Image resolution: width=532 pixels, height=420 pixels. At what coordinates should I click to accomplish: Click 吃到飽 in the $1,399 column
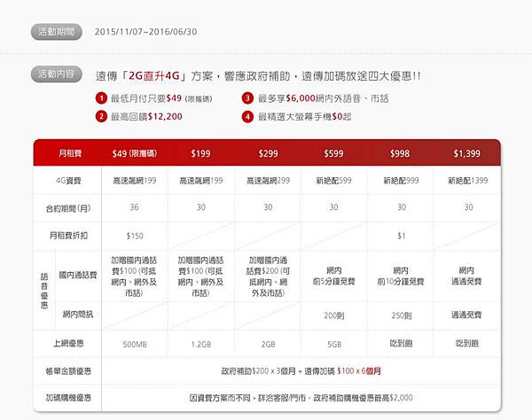tap(467, 344)
